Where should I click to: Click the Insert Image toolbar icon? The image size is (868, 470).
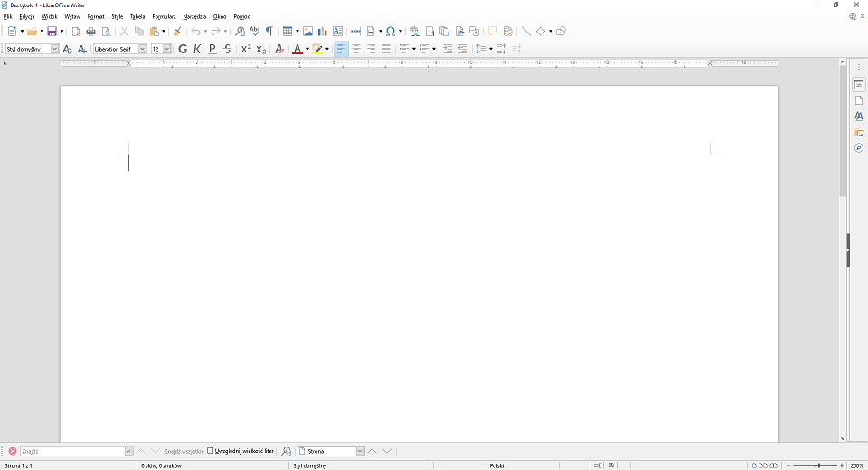coord(308,32)
